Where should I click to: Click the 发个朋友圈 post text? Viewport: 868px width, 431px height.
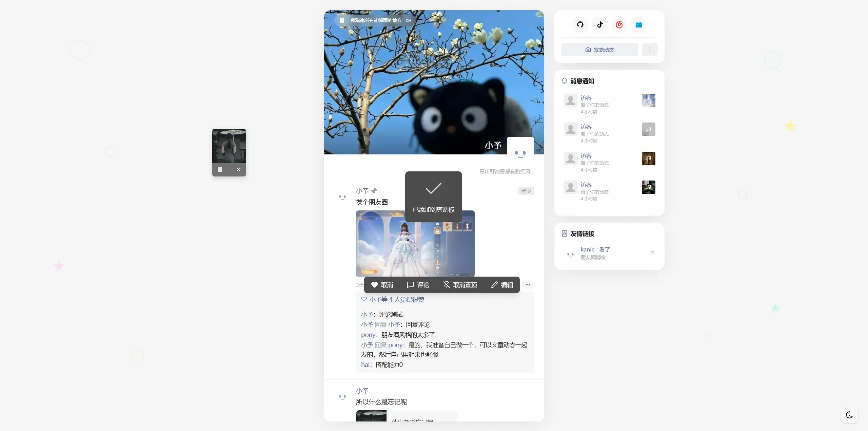(x=372, y=202)
